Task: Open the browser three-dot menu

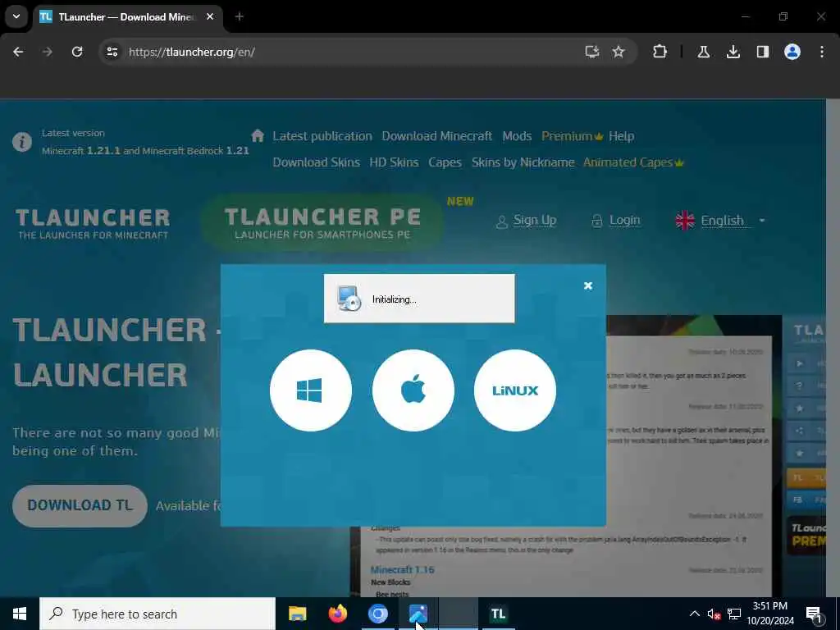Action: pos(822,52)
